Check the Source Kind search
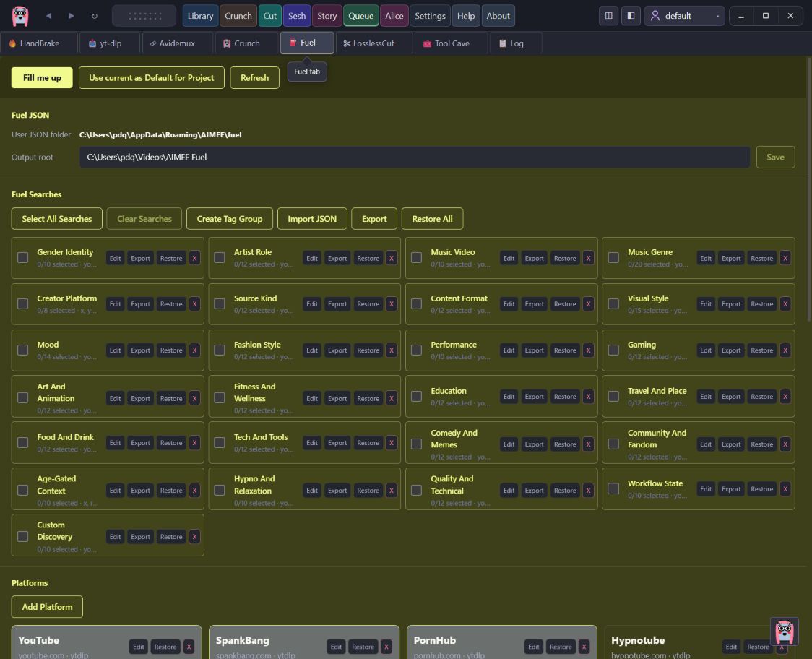Image resolution: width=812 pixels, height=659 pixels. point(220,303)
